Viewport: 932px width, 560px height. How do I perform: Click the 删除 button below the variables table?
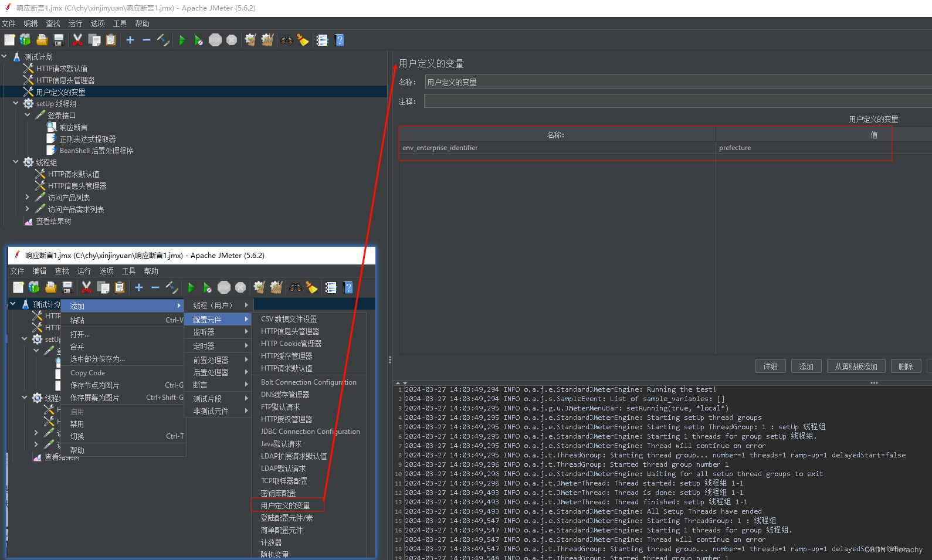906,366
